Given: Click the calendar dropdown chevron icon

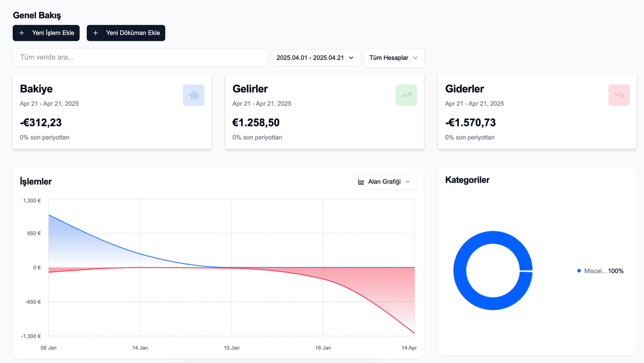Looking at the screenshot, I should [x=352, y=57].
